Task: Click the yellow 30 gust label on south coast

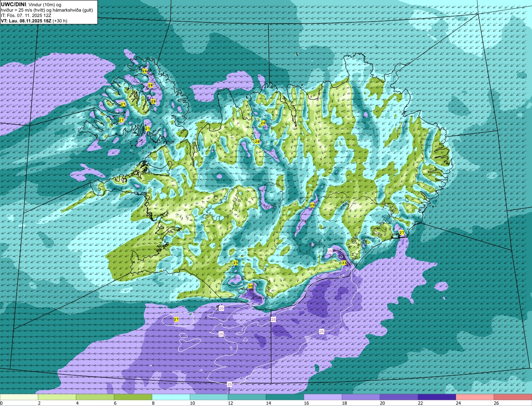Action: 250,286
